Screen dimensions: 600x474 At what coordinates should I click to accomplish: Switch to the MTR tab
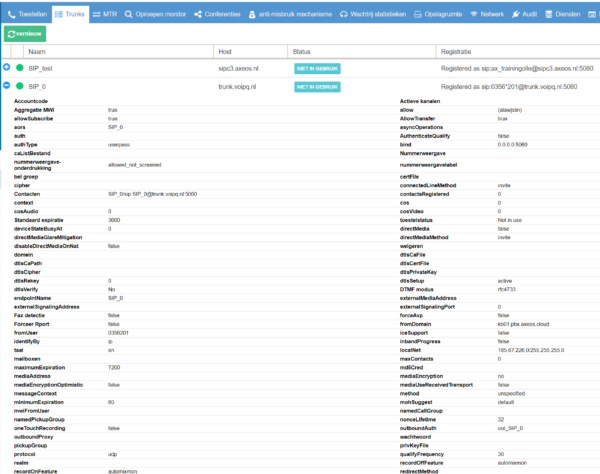pyautogui.click(x=102, y=15)
